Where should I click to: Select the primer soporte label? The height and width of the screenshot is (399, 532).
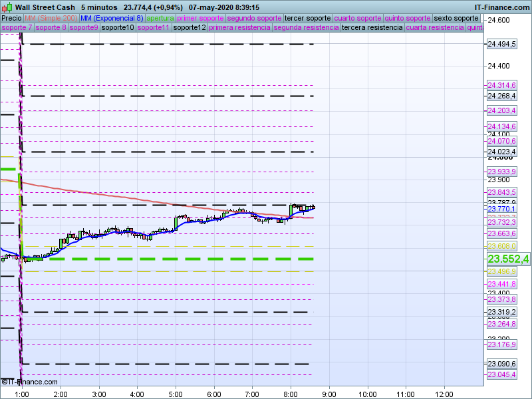point(201,18)
